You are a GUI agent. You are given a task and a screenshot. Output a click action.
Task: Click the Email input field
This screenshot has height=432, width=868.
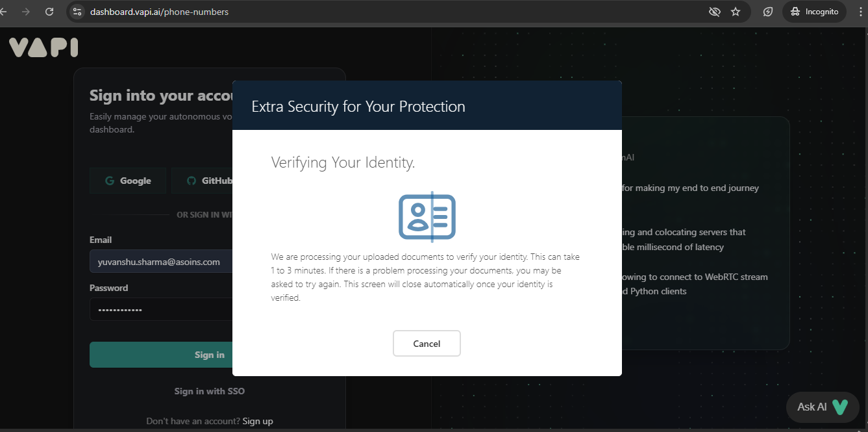point(162,261)
